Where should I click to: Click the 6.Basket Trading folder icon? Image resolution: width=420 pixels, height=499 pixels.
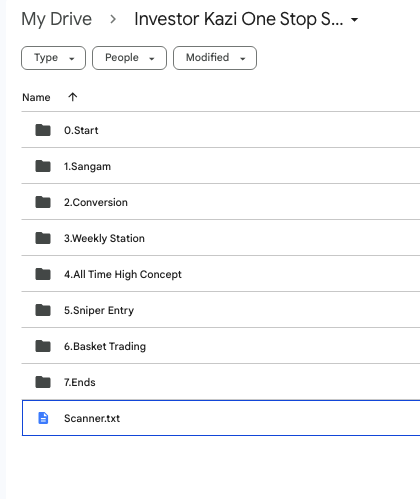(43, 346)
